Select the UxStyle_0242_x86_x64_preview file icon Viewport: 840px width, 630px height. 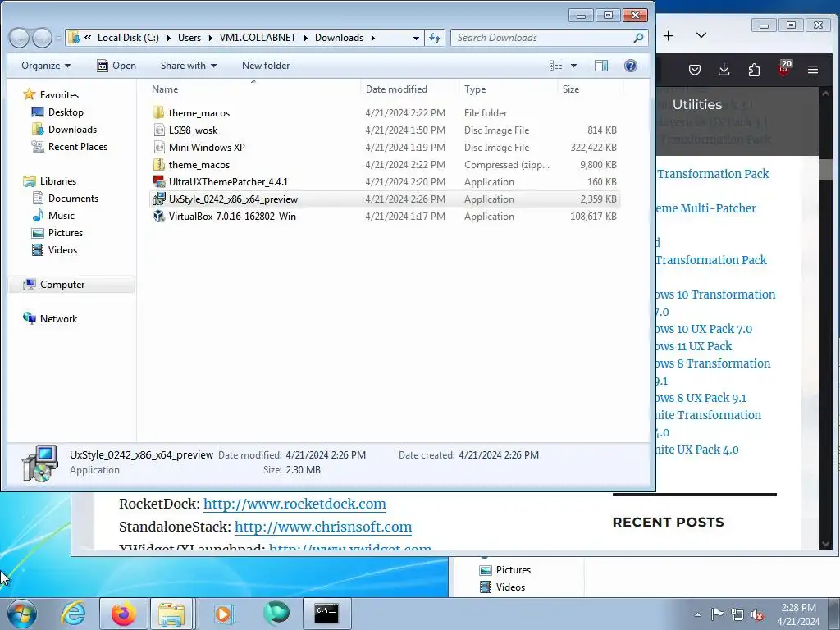[158, 199]
